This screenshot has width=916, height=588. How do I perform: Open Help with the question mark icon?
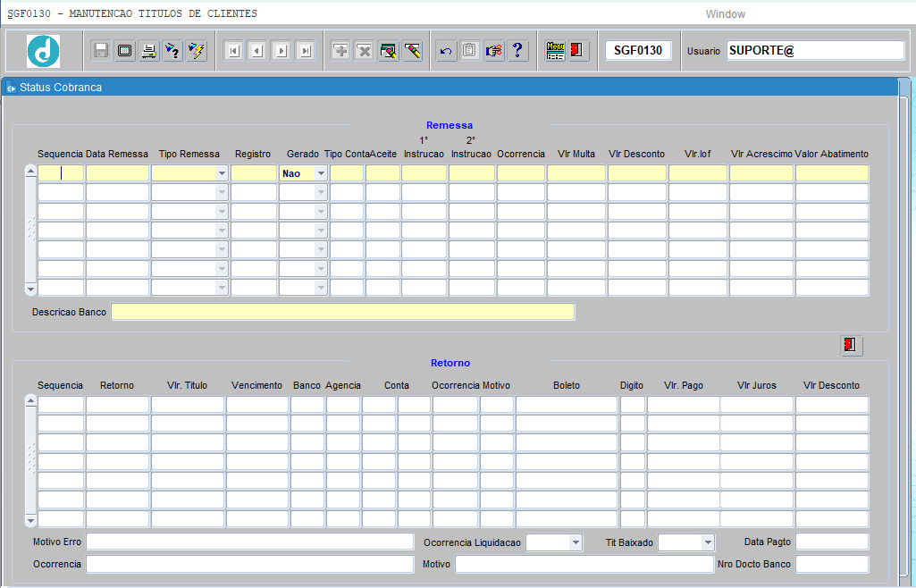click(517, 51)
